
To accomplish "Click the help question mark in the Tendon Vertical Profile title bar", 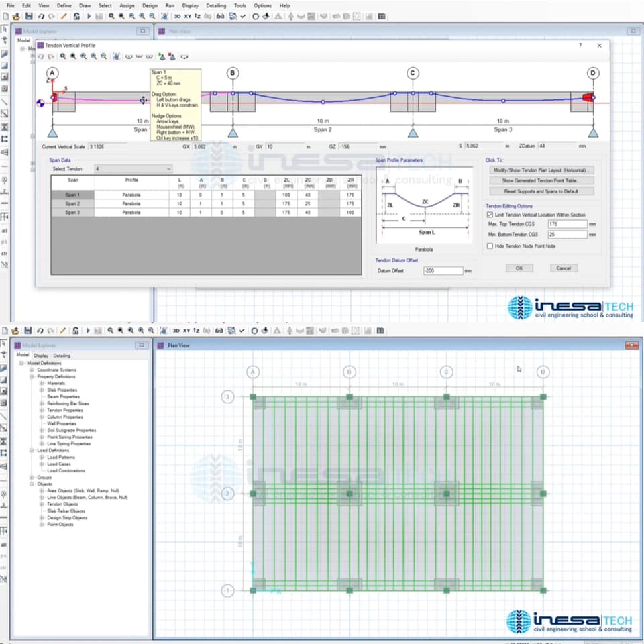I will coord(580,45).
